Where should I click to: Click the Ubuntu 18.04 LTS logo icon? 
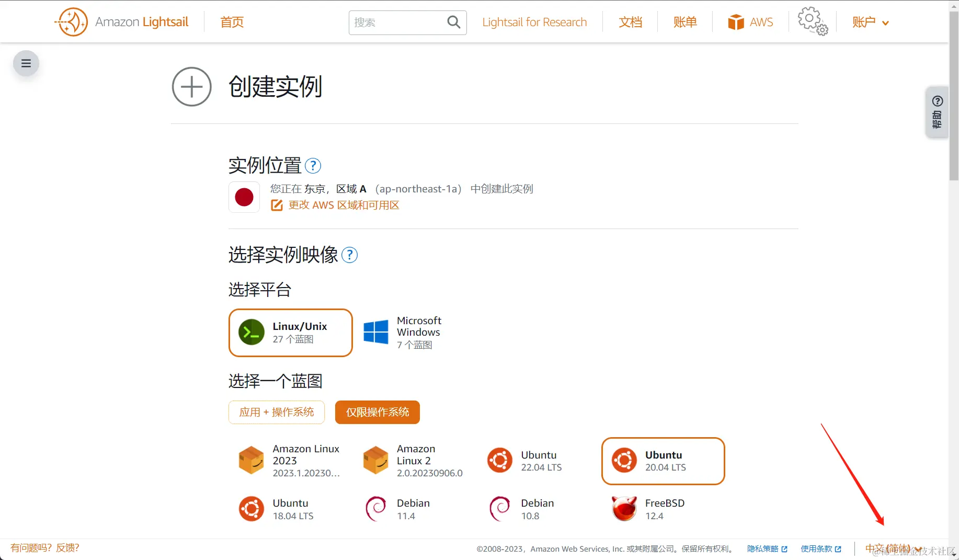coord(252,509)
